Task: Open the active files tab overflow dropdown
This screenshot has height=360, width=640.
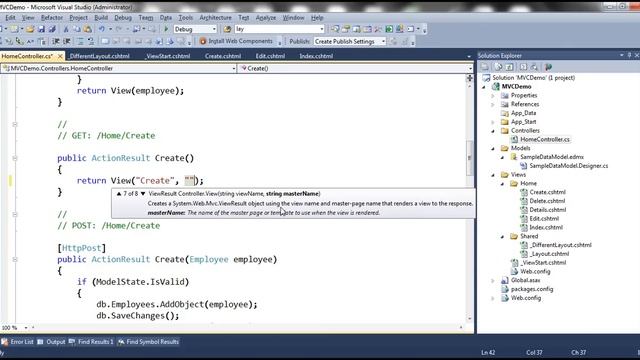Action: (x=469, y=56)
